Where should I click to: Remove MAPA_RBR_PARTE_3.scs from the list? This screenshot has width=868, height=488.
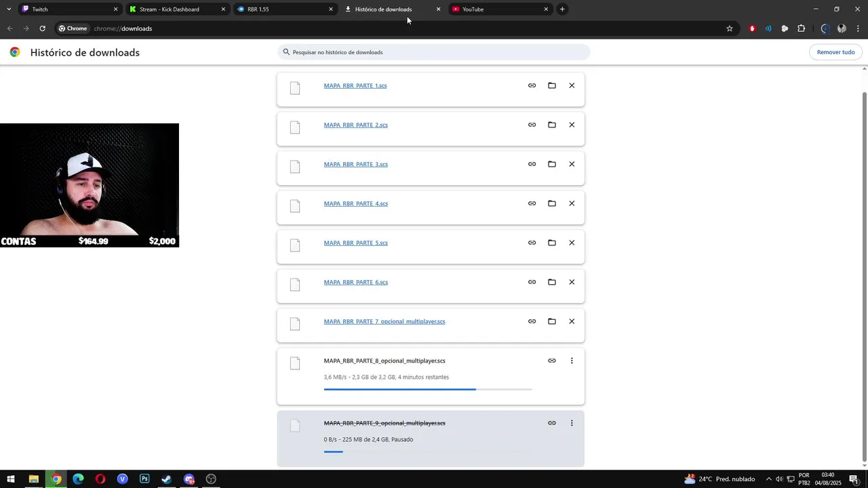point(572,164)
